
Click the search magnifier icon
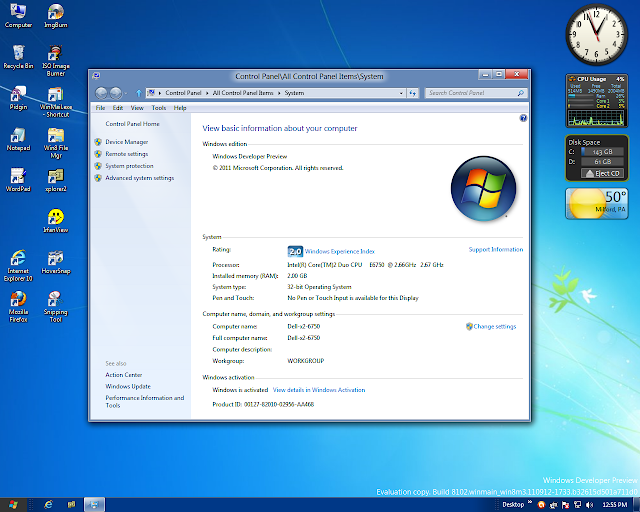pos(520,93)
